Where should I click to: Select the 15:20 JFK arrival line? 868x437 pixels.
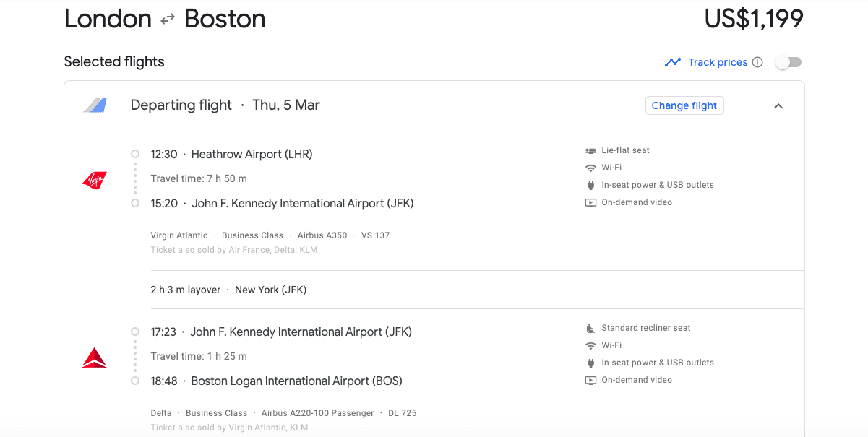coord(282,203)
